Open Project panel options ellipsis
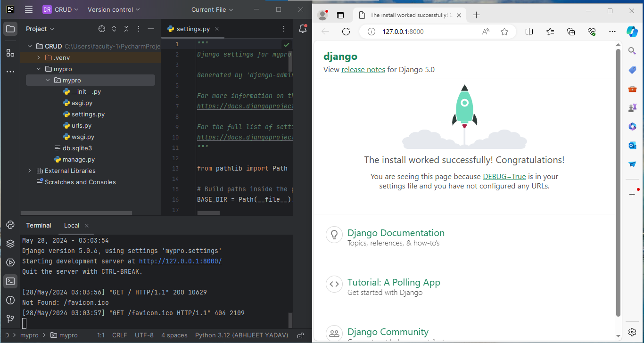This screenshot has width=644, height=343. [x=139, y=29]
